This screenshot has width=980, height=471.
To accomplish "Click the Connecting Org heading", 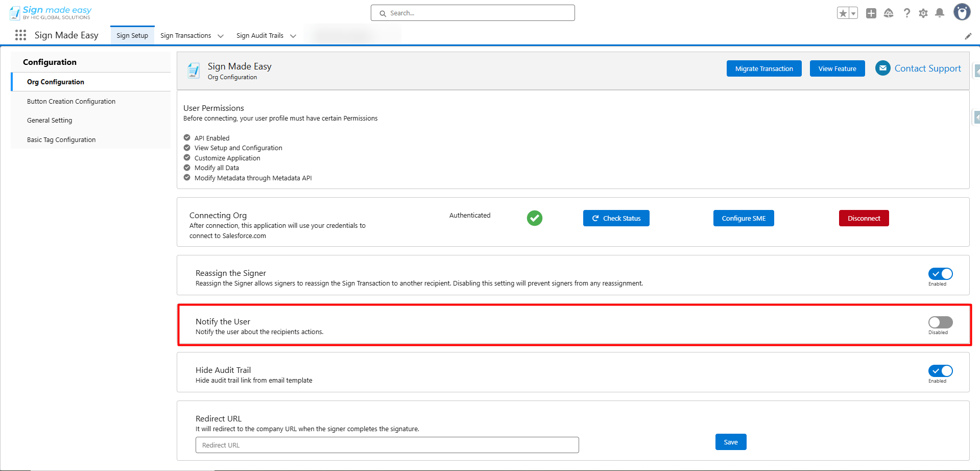I will click(218, 216).
